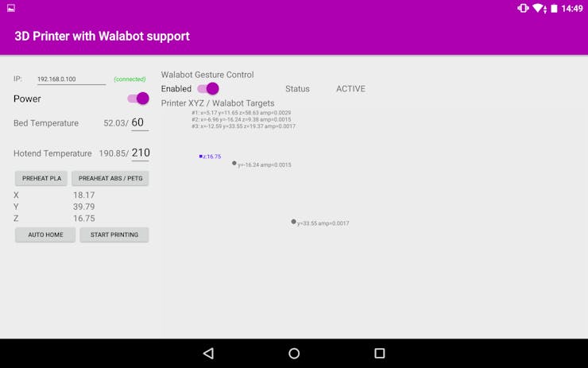Viewport: 588px width, 368px height.
Task: Click the ACTIVE status value
Action: tap(350, 89)
